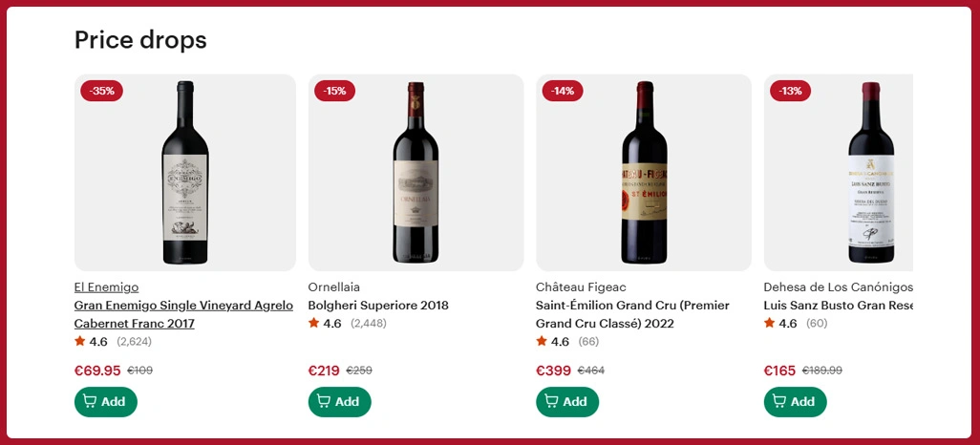Add Luis Sanz Busto wine to cart
Screen dimensions: 980x445
pyautogui.click(x=795, y=402)
